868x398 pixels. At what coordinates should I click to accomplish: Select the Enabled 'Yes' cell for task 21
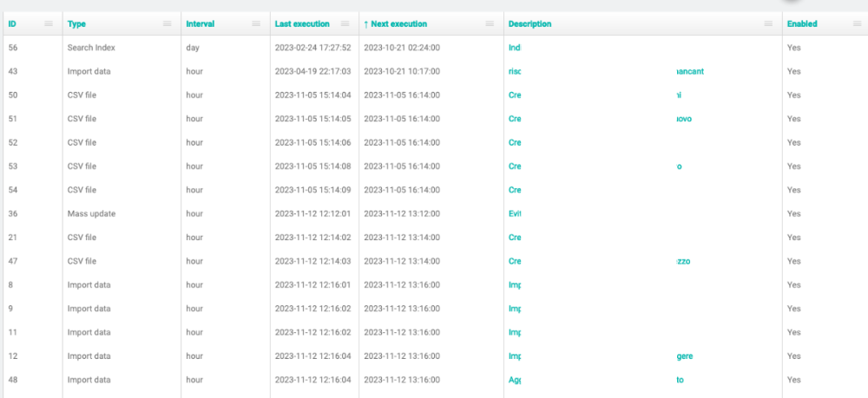click(x=793, y=237)
